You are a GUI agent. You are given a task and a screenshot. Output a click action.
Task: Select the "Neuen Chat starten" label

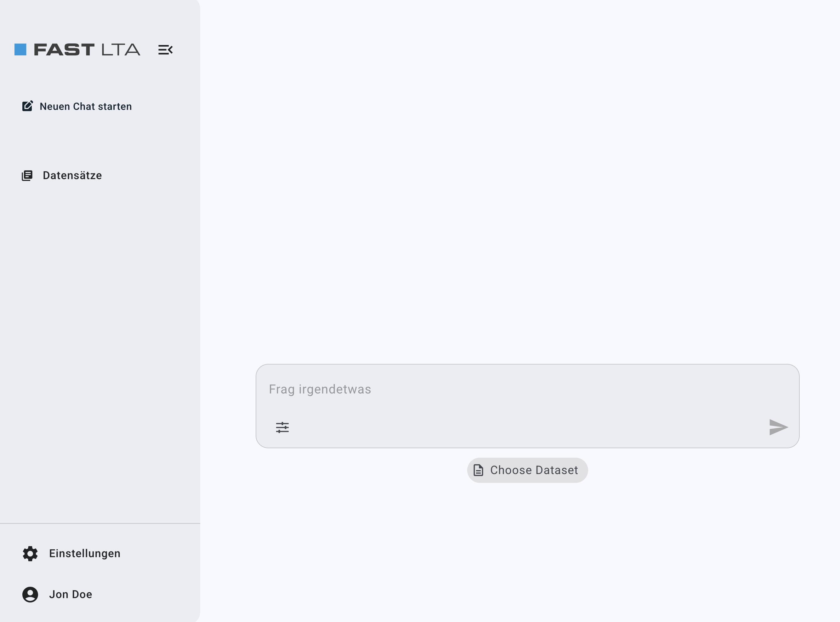point(86,107)
